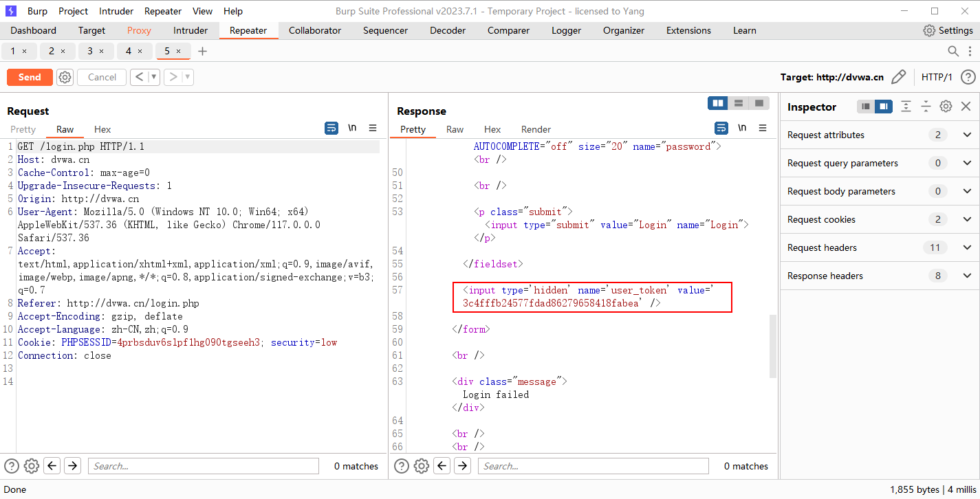The width and height of the screenshot is (980, 499).
Task: Click Response search help question icon
Action: click(x=402, y=466)
